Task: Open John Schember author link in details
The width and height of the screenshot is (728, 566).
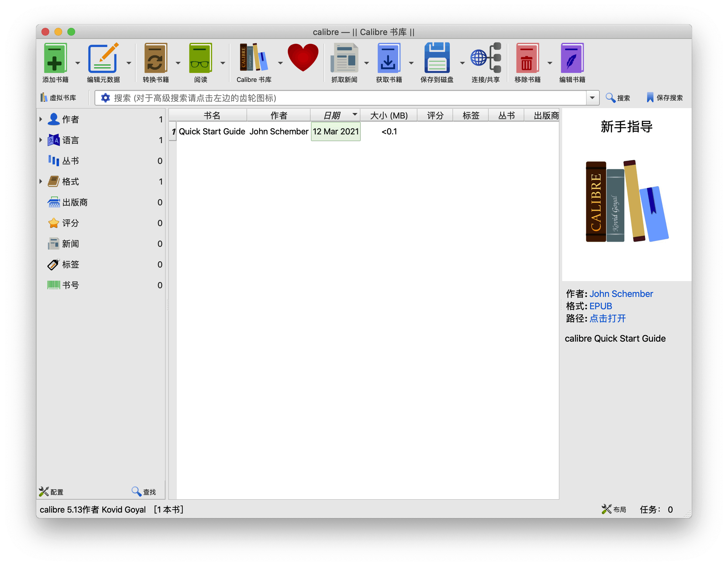Action: [621, 294]
